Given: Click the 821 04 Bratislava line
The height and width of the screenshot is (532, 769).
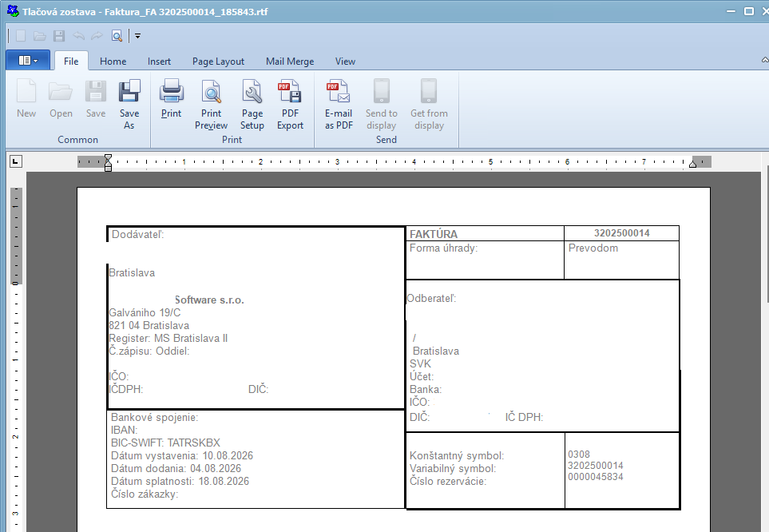Looking at the screenshot, I should [x=149, y=325].
